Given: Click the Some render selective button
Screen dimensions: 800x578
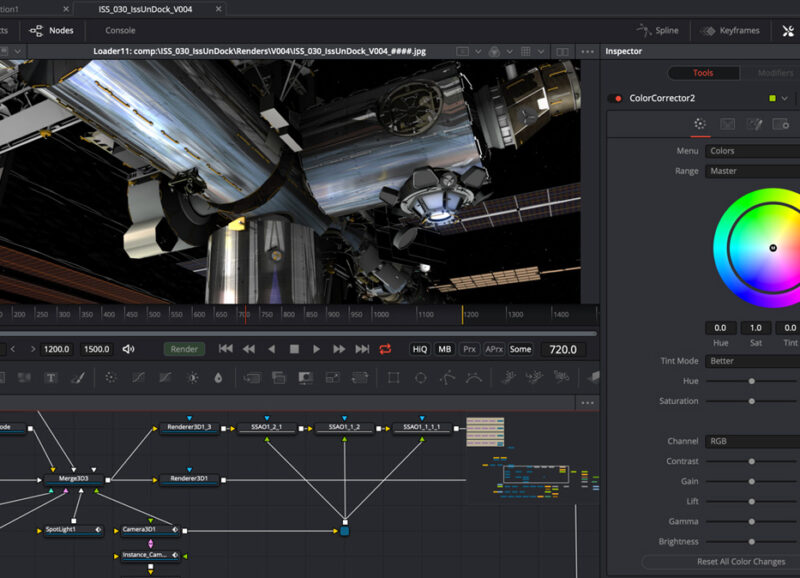Looking at the screenshot, I should pos(520,349).
